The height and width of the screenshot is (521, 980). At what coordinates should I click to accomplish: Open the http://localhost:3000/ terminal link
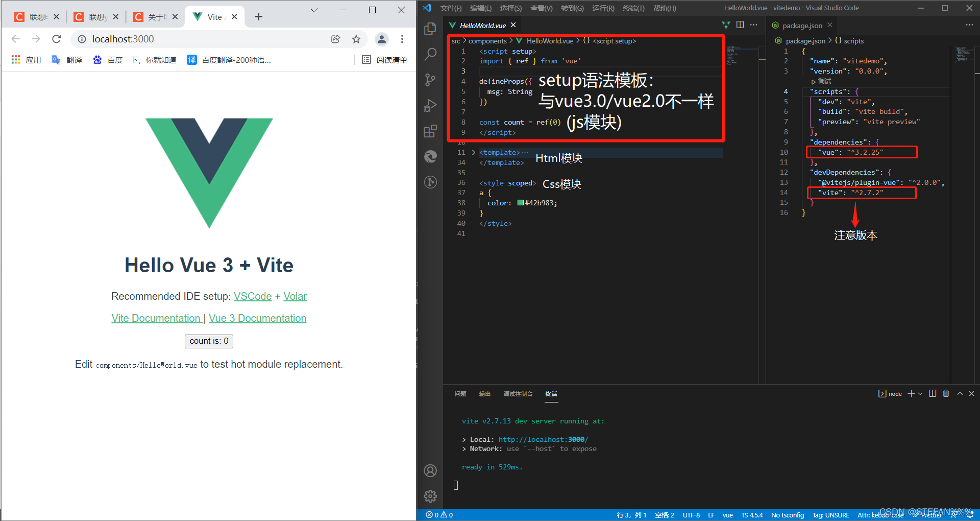(543, 439)
